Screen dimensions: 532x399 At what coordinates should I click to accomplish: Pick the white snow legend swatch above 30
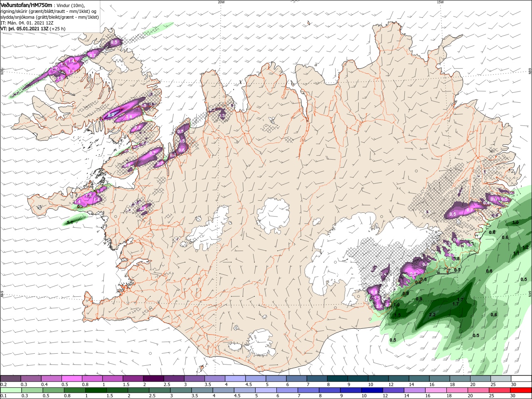coord(521,379)
